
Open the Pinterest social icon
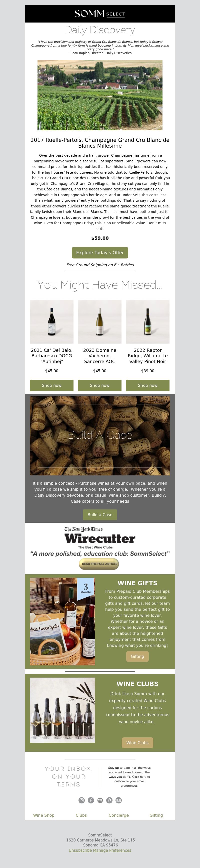109,800
